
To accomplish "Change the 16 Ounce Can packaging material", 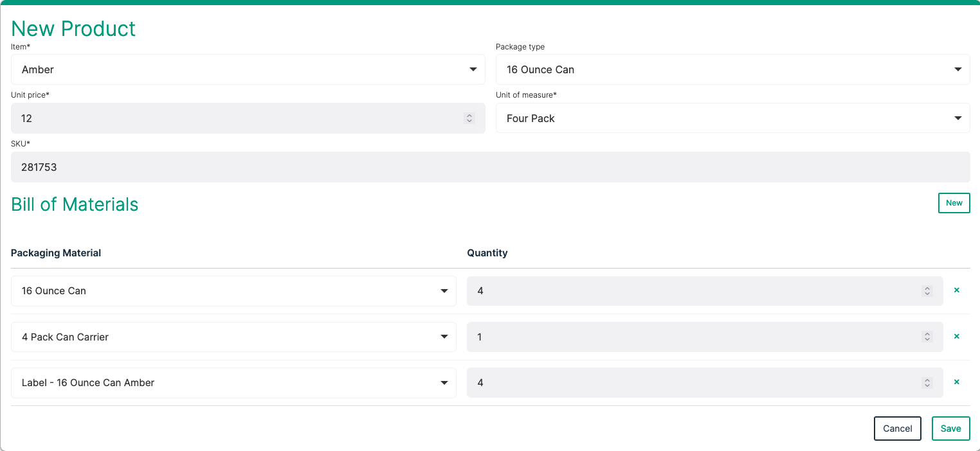I will click(233, 291).
